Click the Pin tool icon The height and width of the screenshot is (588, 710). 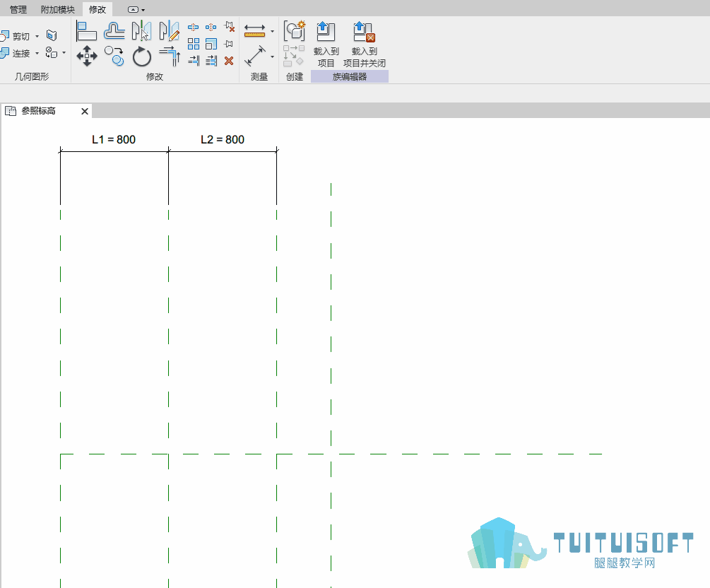[x=229, y=44]
